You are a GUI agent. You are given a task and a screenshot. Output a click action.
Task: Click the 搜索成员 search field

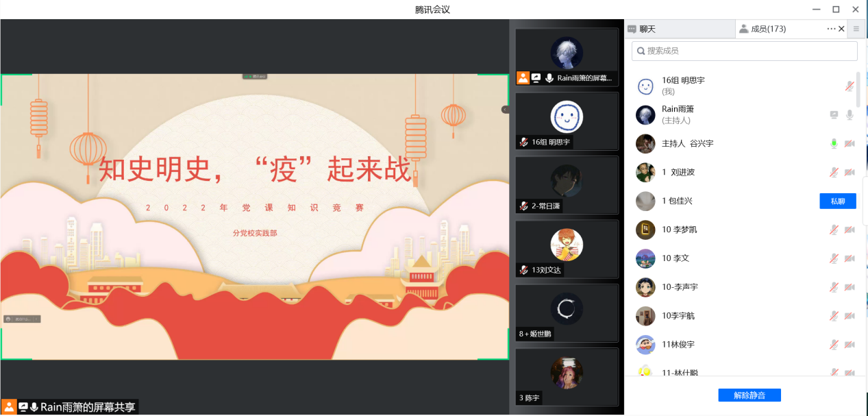pyautogui.click(x=745, y=51)
